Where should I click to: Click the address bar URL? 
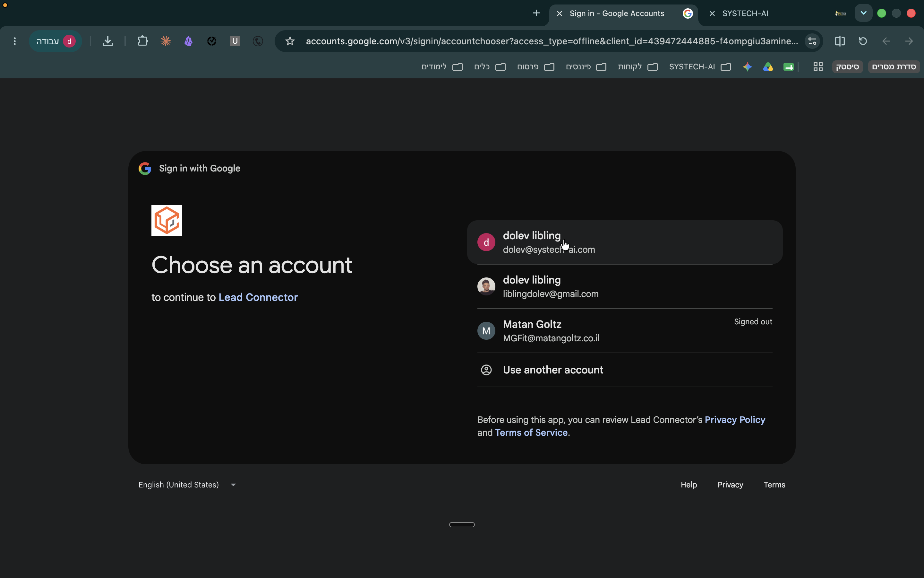552,41
